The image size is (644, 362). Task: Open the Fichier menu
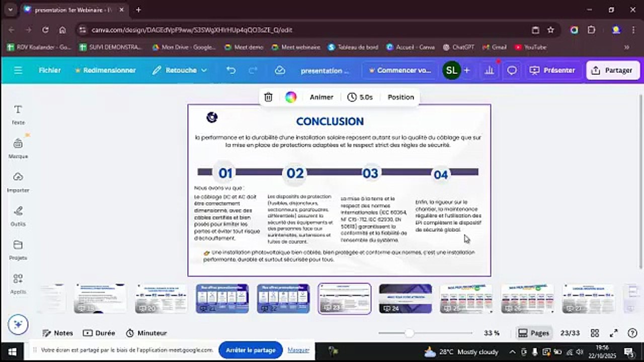coord(50,70)
